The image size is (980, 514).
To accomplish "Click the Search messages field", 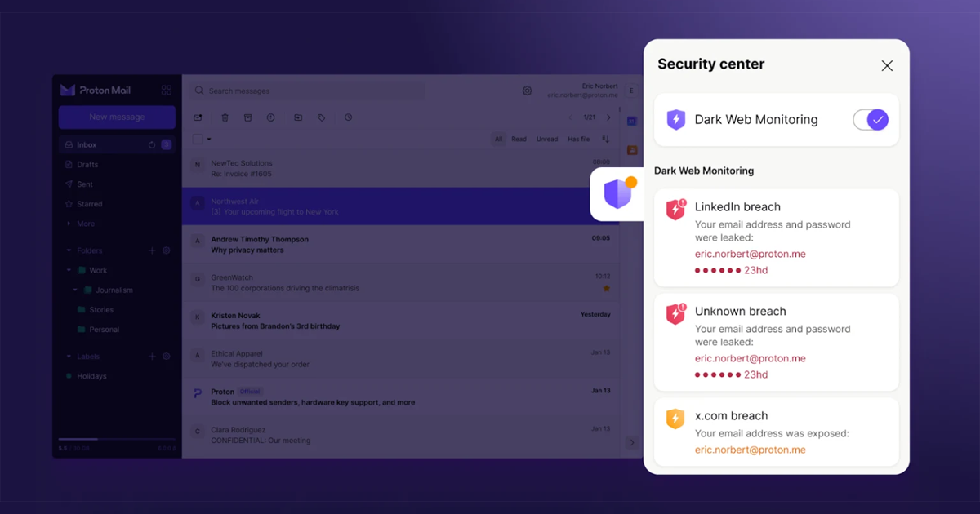I will click(307, 91).
